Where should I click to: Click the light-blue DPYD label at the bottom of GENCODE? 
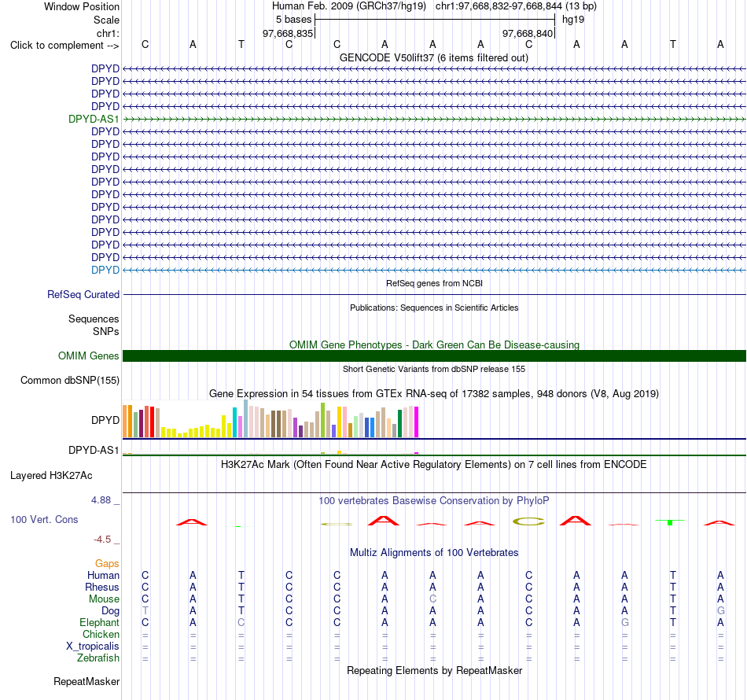pos(105,271)
